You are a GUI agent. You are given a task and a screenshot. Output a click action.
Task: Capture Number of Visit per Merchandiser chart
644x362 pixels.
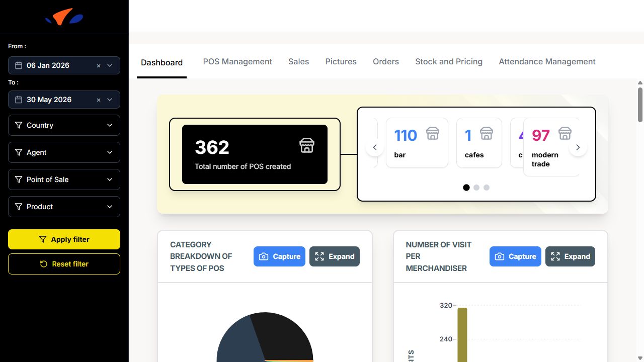[x=515, y=256]
